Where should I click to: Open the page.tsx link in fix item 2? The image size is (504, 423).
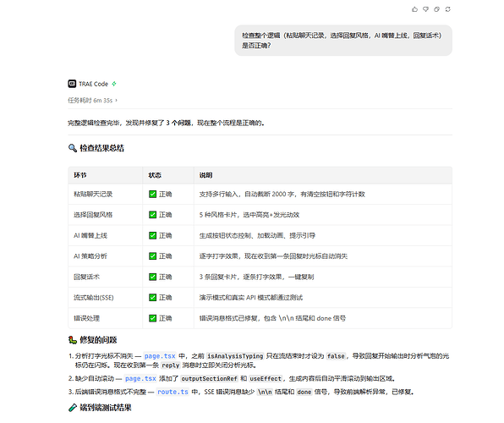point(140,379)
